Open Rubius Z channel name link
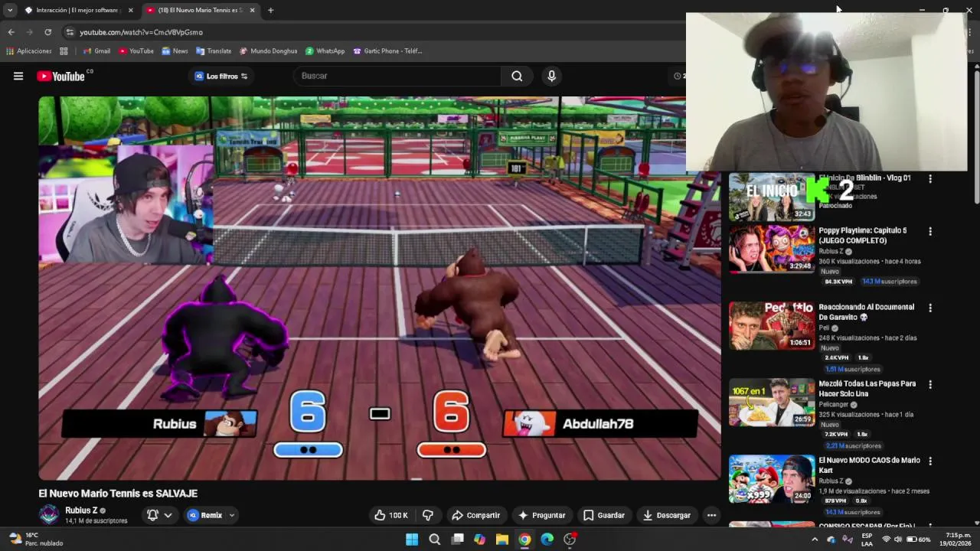 tap(81, 510)
